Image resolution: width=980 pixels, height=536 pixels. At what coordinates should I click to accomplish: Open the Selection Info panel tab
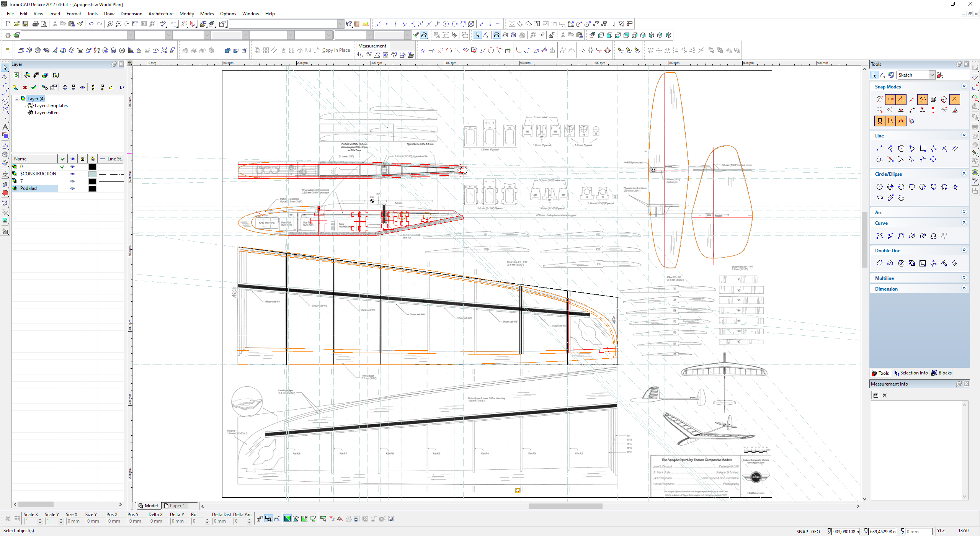911,373
